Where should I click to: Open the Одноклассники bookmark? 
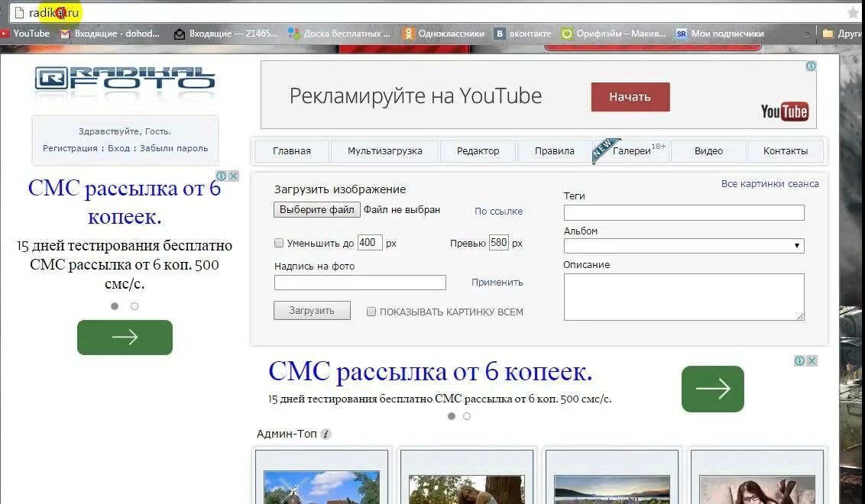[x=444, y=34]
